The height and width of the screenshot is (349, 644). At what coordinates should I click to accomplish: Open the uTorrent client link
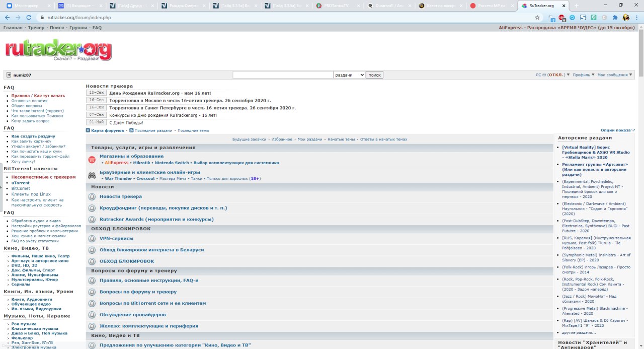pos(21,183)
